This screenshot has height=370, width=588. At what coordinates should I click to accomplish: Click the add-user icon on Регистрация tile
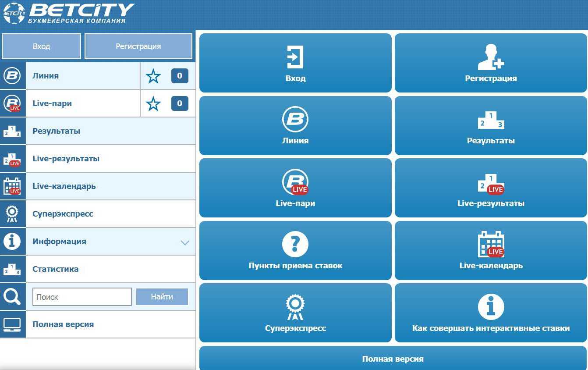[x=491, y=57]
